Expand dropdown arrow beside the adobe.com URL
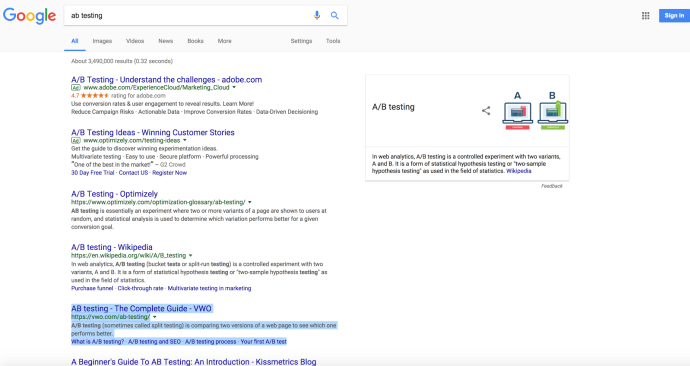This screenshot has height=366, width=690. (x=234, y=88)
